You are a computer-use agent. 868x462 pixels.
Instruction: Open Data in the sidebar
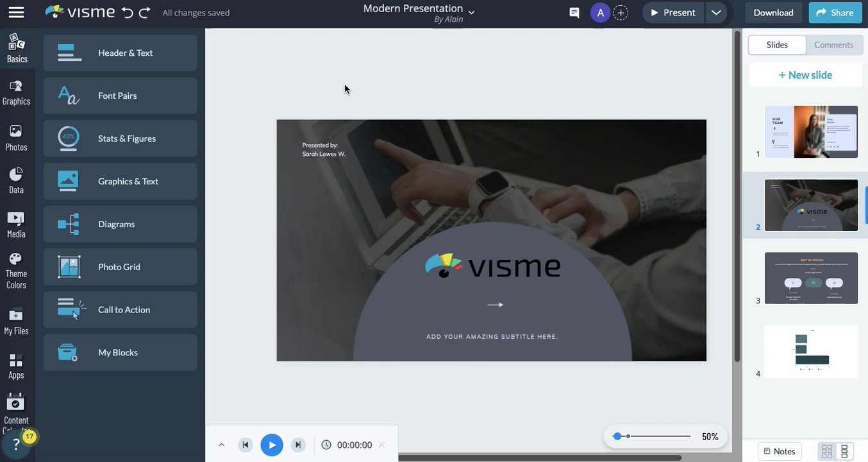click(x=17, y=181)
